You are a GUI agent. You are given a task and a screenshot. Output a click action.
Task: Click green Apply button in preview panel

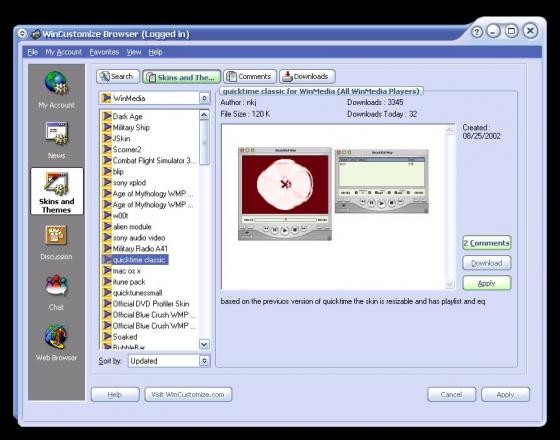point(487,283)
